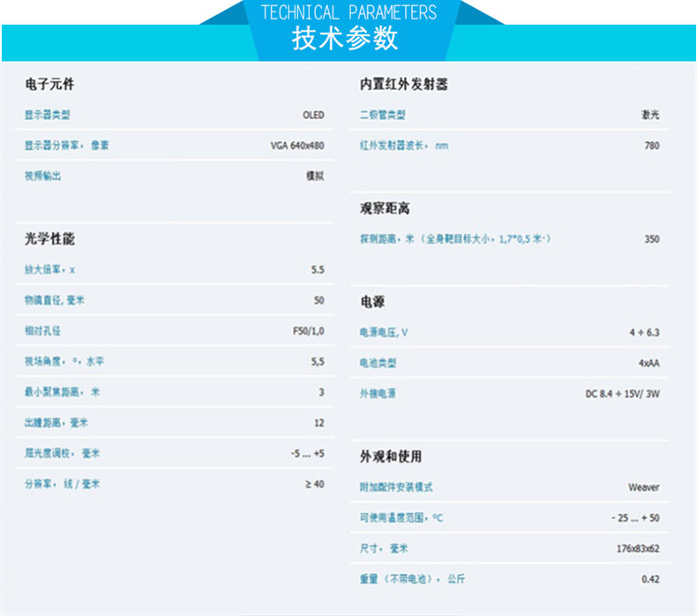The image size is (697, 616).
Task: Click the 物镜直径 label
Action: [x=55, y=300]
